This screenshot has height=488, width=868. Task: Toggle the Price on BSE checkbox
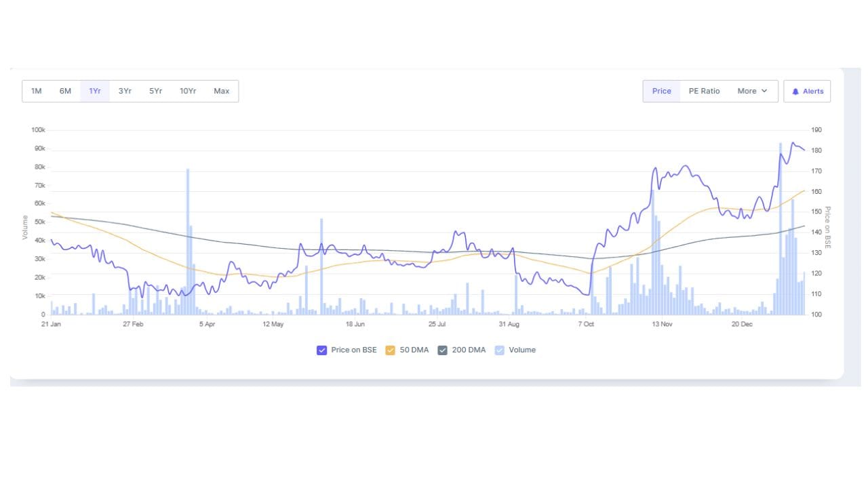(322, 350)
